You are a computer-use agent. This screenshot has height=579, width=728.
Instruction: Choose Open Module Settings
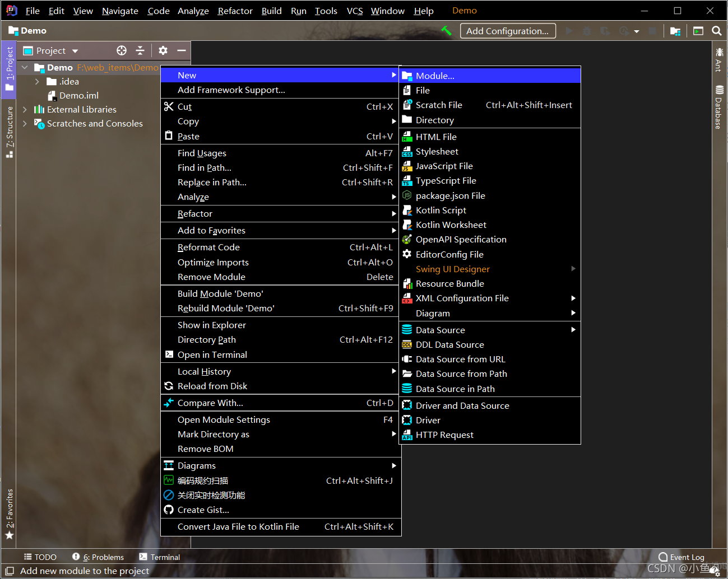coord(280,419)
